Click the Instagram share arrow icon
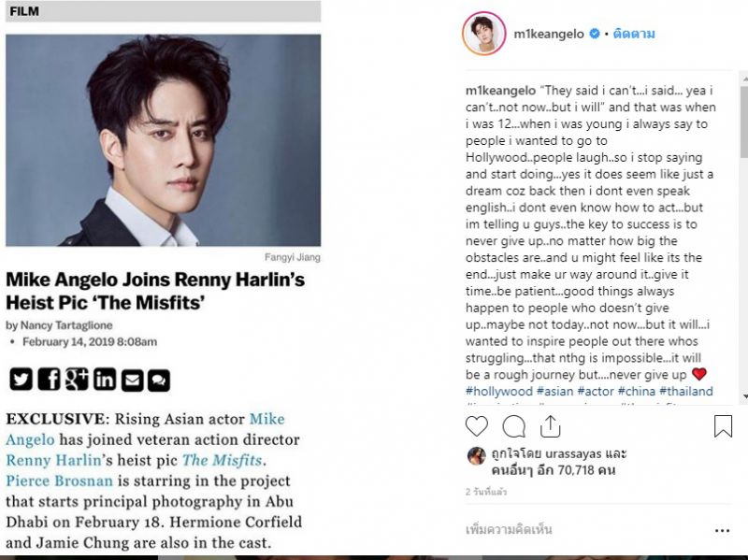 pos(550,426)
